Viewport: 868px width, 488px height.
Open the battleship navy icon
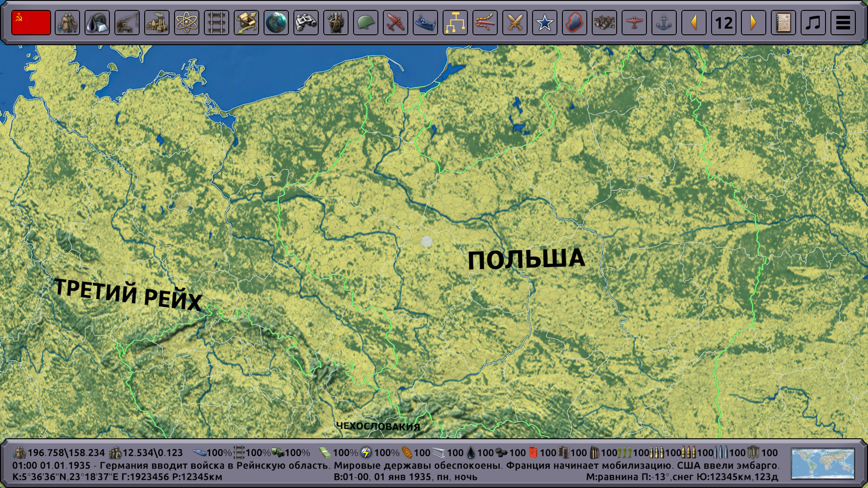click(x=425, y=23)
